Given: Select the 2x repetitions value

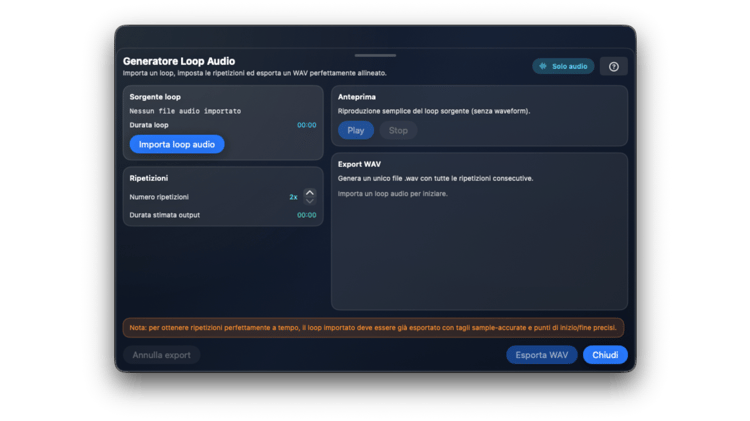Looking at the screenshot, I should (293, 197).
